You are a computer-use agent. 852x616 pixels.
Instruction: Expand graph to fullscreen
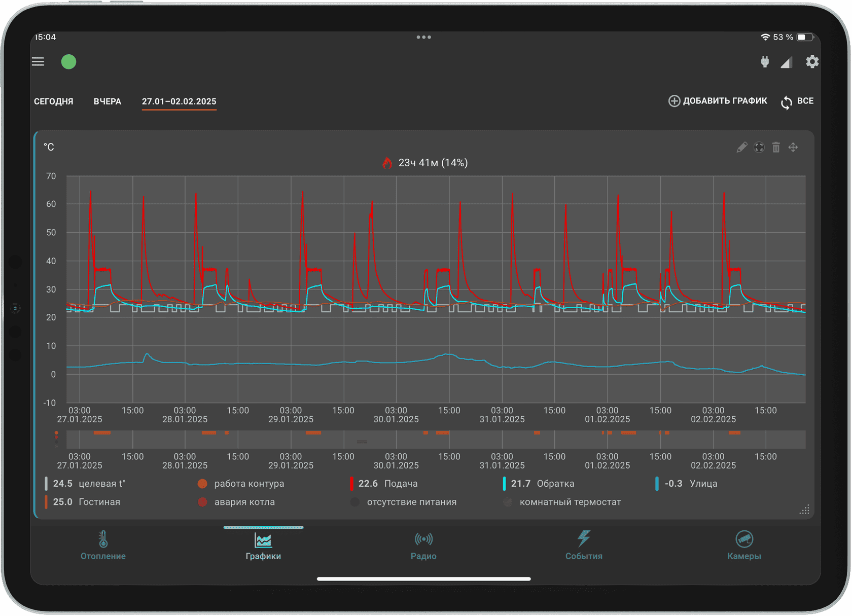click(759, 147)
